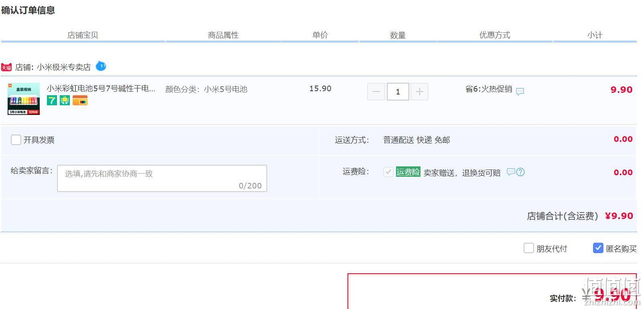Image resolution: width=644 pixels, height=309 pixels.
Task: Click the item subtotal 9.90
Action: coord(622,90)
